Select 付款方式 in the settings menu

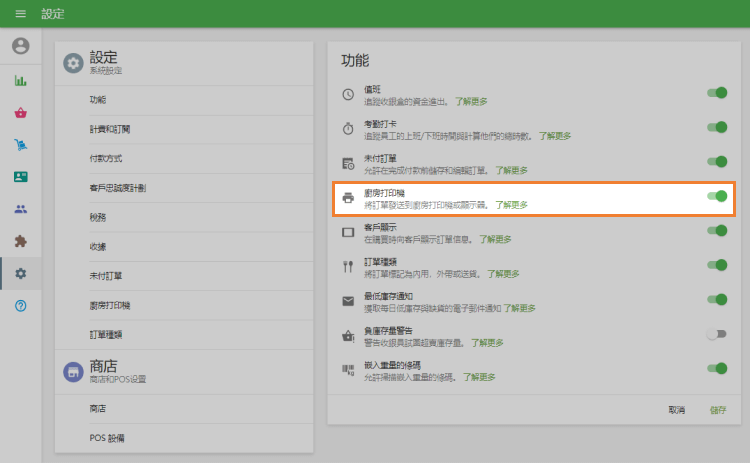105,158
